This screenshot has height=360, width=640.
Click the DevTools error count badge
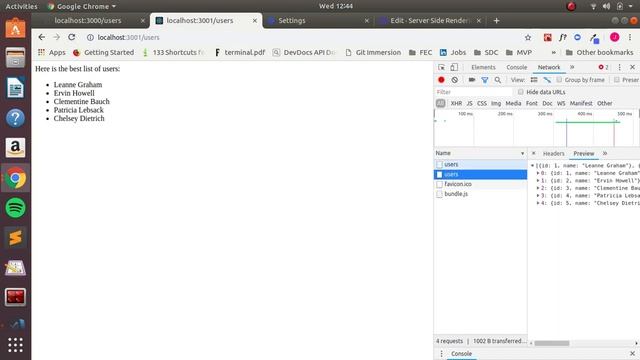pos(603,67)
